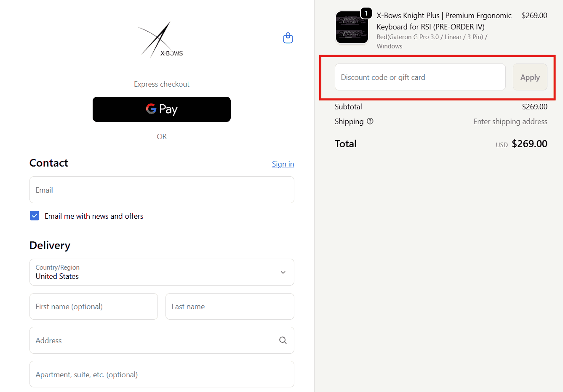Screen dimensions: 563x392
Task: Open the shopping bag cart icon
Action: [x=288, y=38]
